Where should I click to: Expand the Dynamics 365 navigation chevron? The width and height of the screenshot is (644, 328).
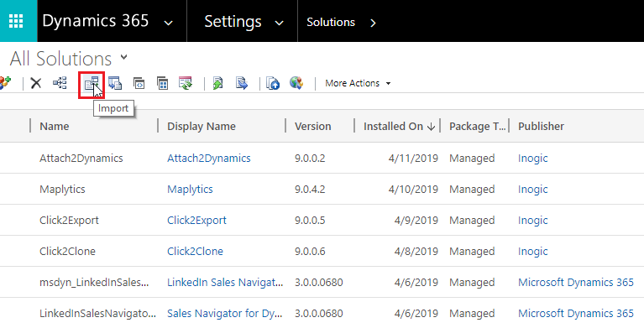point(169,23)
